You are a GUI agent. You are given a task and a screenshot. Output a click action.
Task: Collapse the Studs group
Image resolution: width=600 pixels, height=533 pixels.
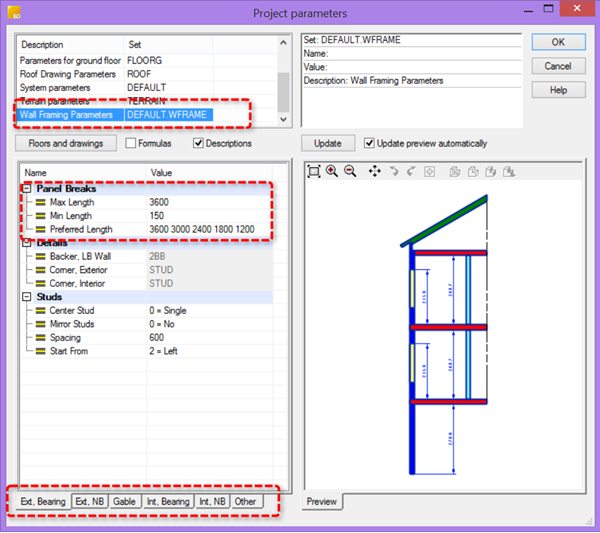coord(24,297)
